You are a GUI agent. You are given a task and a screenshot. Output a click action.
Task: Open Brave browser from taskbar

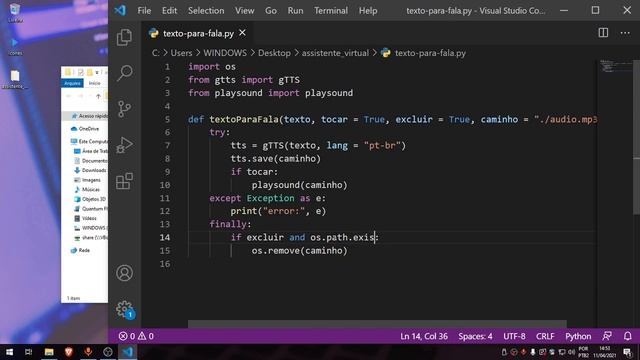(69, 352)
